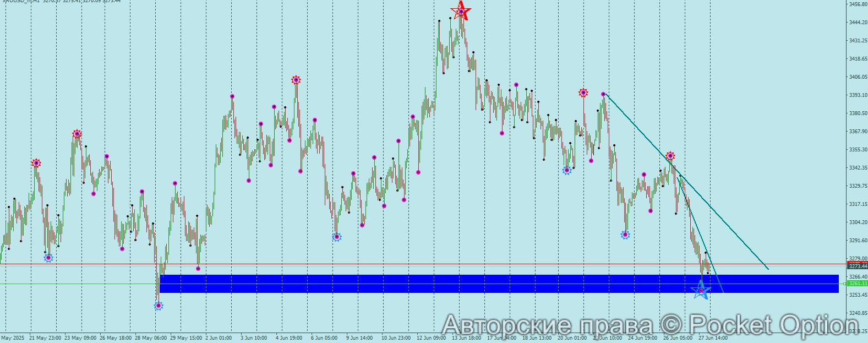Click the blue low marker near 6 Jun 05:00

pyautogui.click(x=337, y=237)
